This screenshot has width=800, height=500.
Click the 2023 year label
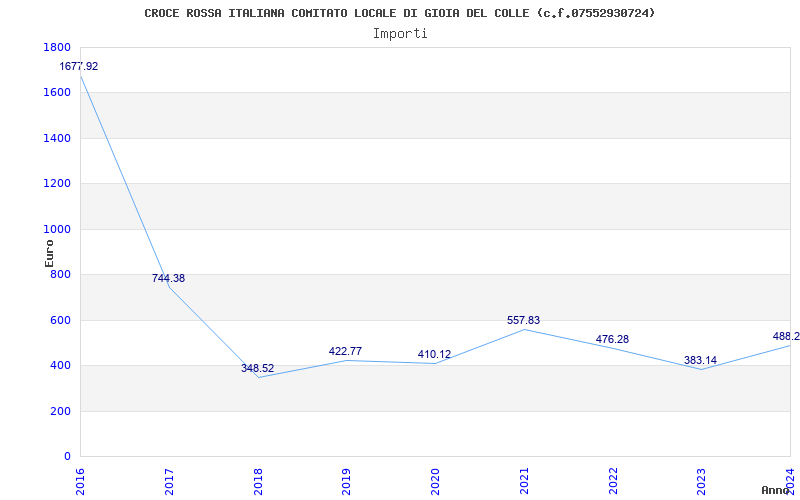pyautogui.click(x=702, y=481)
